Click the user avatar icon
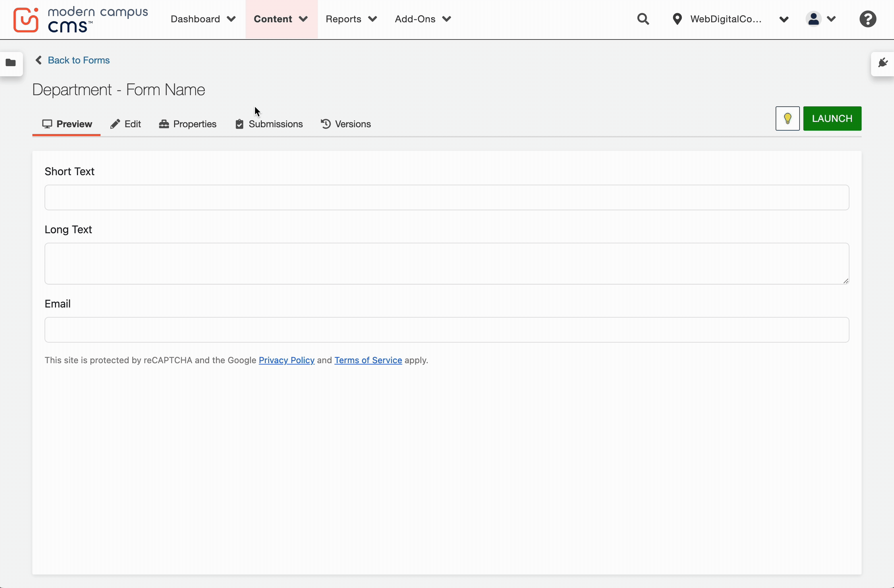The image size is (894, 588). coord(813,19)
